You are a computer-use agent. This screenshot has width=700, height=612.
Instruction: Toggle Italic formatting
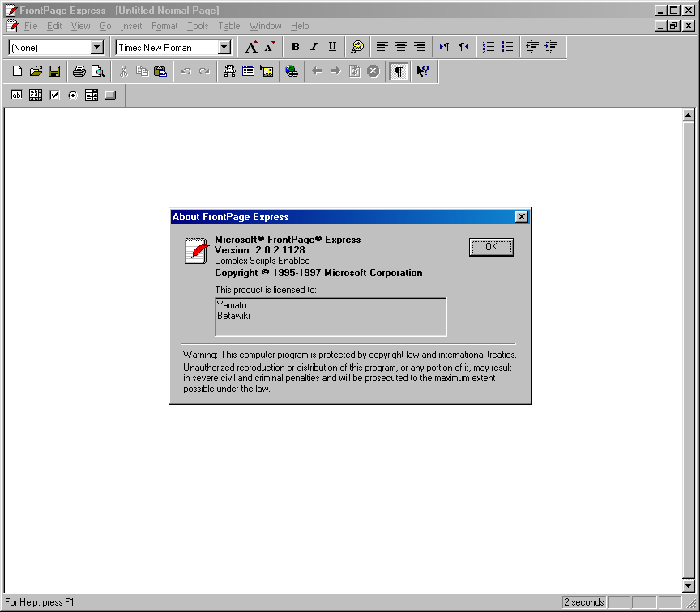click(x=314, y=47)
